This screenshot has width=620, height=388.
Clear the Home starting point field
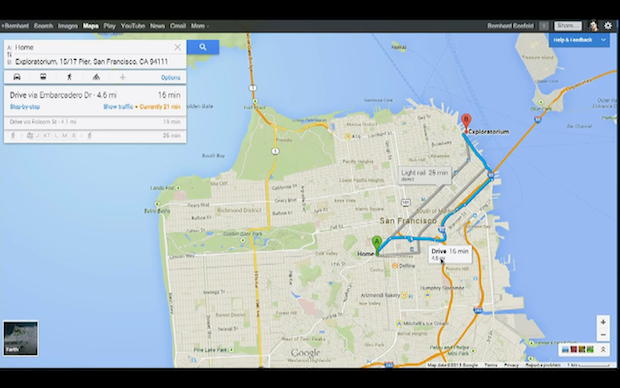pos(178,47)
